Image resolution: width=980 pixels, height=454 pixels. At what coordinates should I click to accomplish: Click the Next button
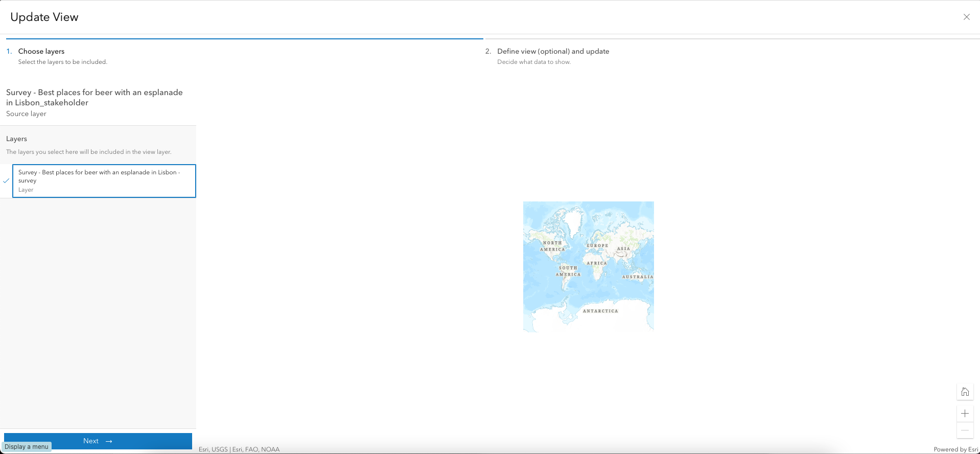pos(98,441)
